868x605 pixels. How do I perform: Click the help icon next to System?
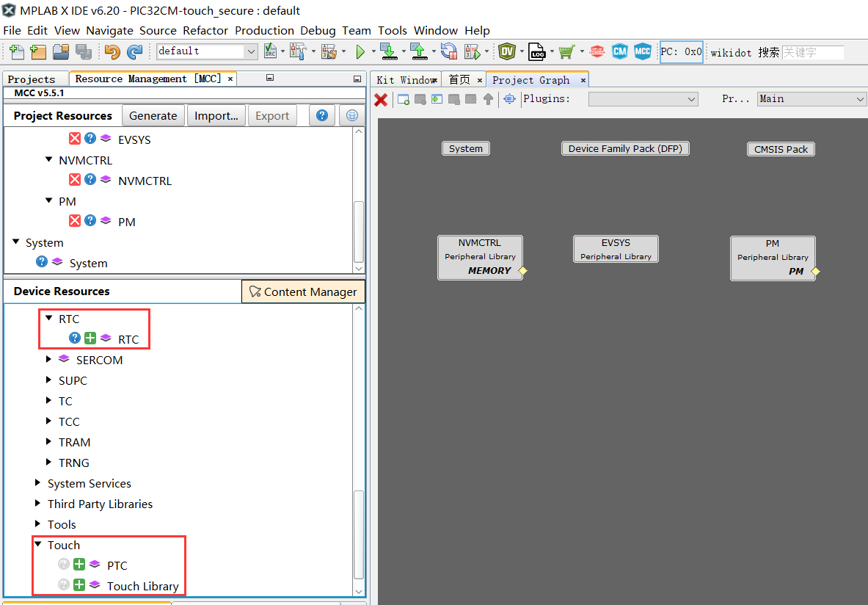pyautogui.click(x=42, y=261)
